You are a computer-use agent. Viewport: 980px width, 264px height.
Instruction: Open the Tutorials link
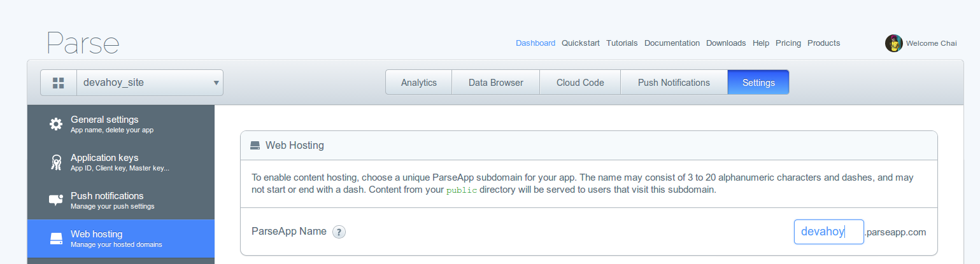622,43
